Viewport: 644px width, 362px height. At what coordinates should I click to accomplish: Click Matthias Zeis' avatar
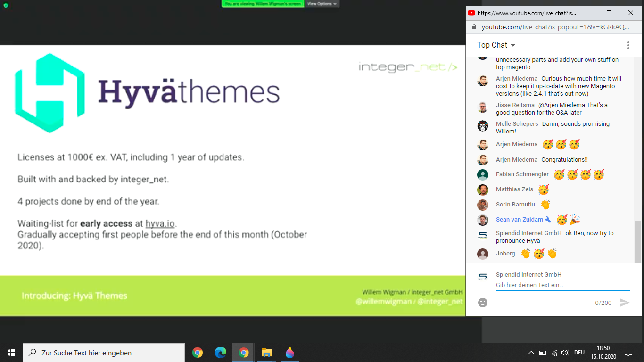[483, 190]
